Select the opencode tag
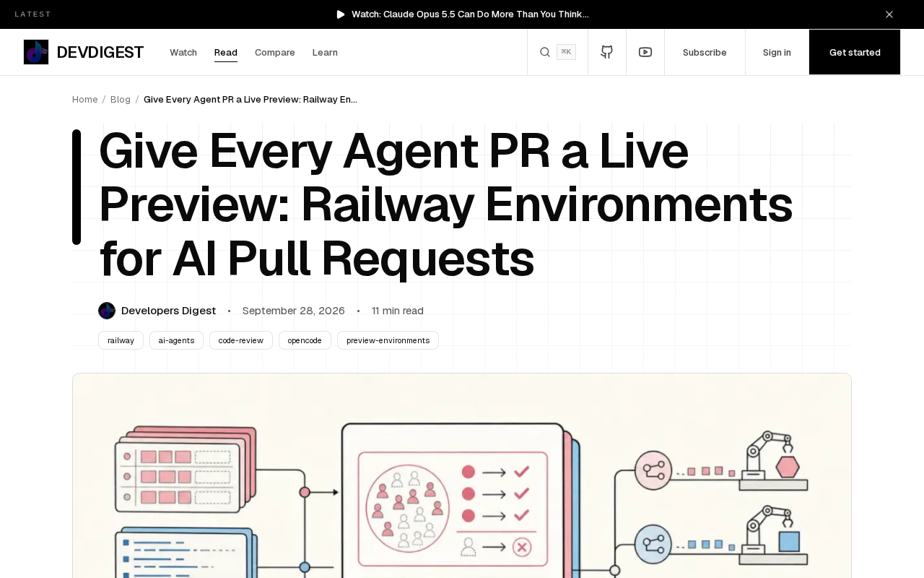 click(305, 340)
